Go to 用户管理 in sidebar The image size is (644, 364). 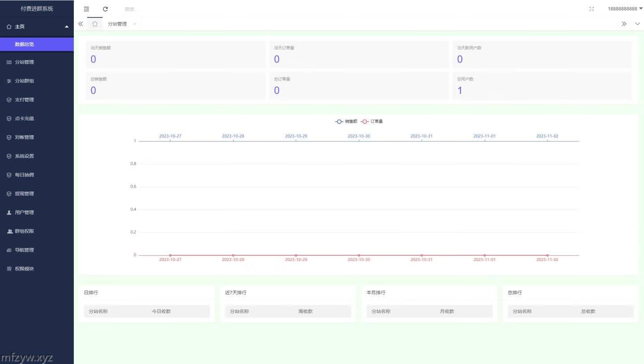[25, 213]
